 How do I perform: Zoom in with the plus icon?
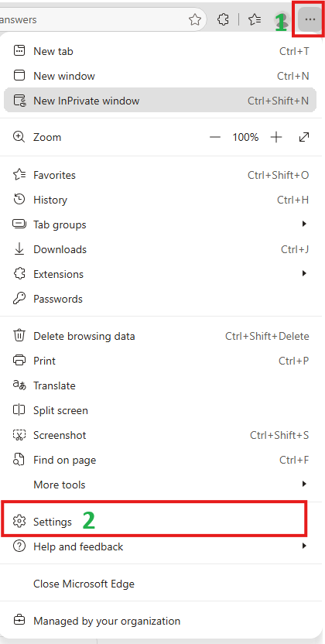coord(276,137)
